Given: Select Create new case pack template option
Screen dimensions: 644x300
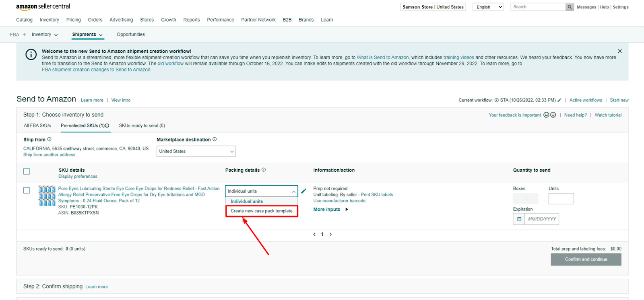Looking at the screenshot, I should coord(262,211).
